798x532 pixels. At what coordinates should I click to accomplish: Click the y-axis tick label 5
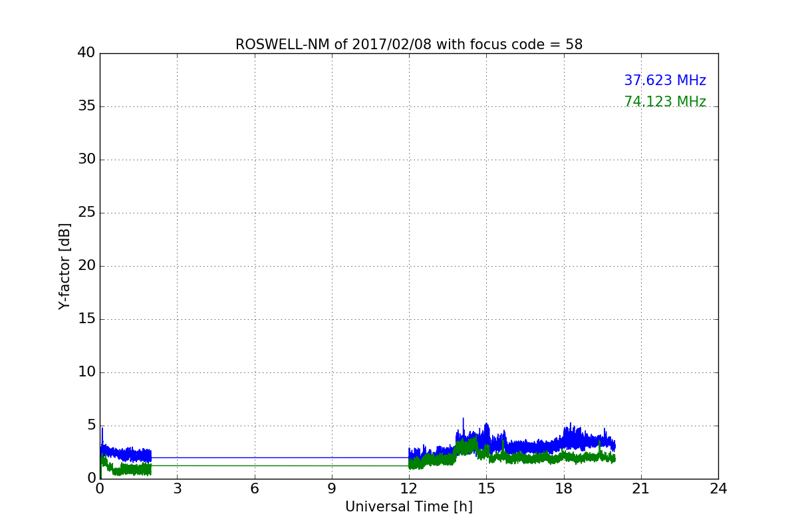pyautogui.click(x=91, y=426)
